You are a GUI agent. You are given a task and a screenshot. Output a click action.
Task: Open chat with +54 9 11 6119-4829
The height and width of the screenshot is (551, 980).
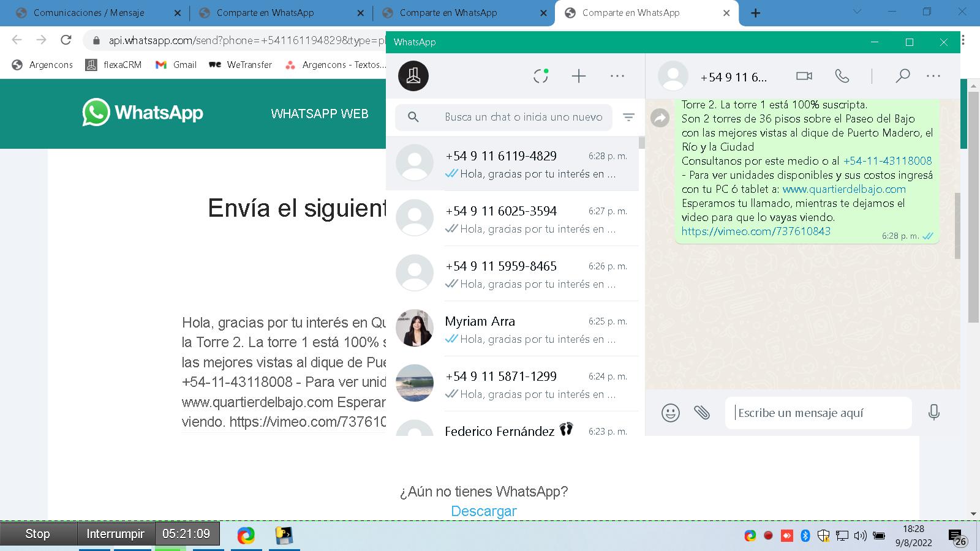(512, 163)
